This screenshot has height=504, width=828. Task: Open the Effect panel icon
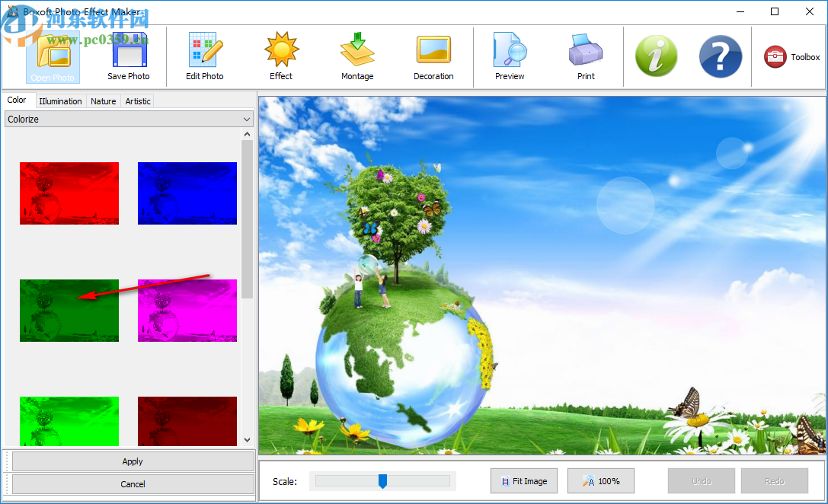(281, 56)
